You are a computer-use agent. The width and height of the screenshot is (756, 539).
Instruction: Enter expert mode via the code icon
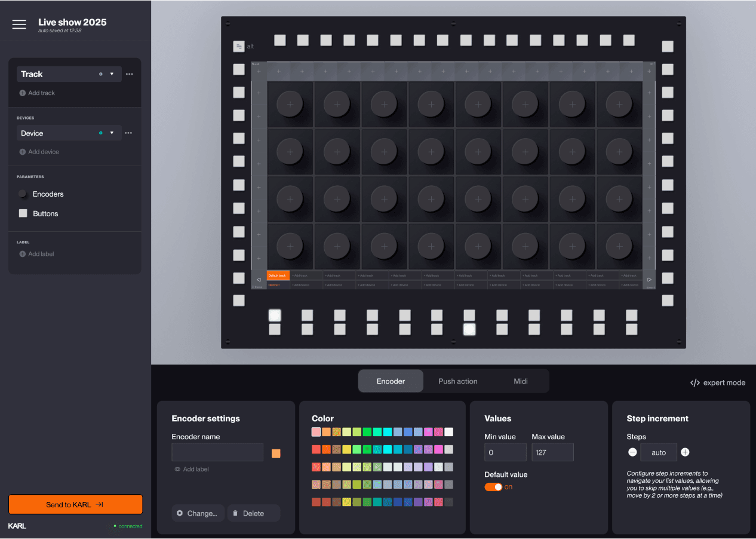pos(696,382)
